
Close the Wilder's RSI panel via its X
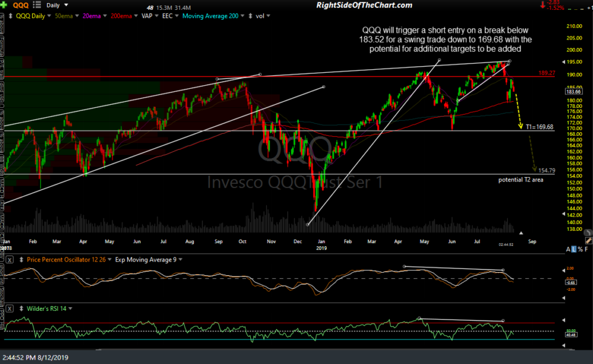9,308
